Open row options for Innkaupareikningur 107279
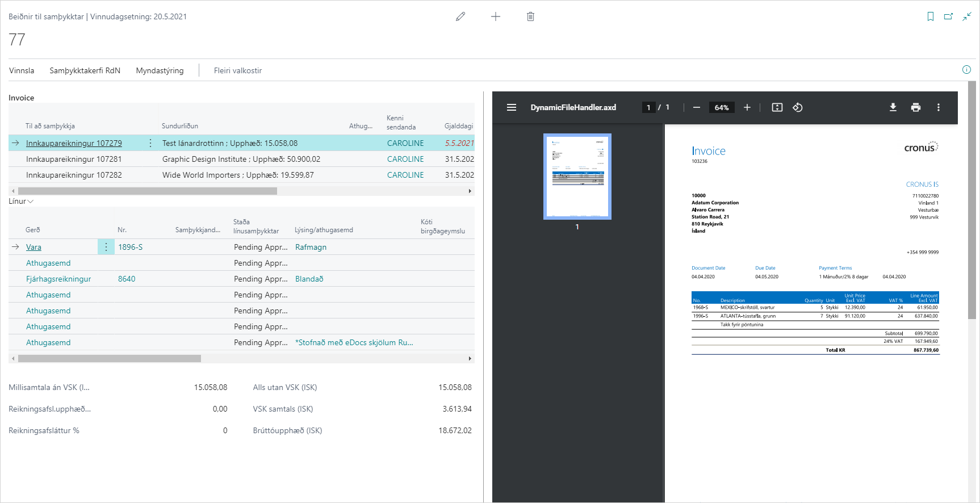The height and width of the screenshot is (503, 980). click(x=150, y=143)
